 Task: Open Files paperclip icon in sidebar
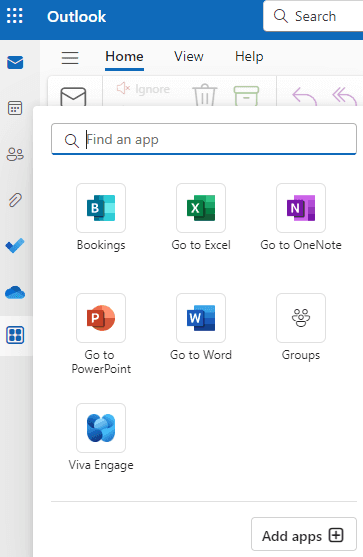click(15, 200)
